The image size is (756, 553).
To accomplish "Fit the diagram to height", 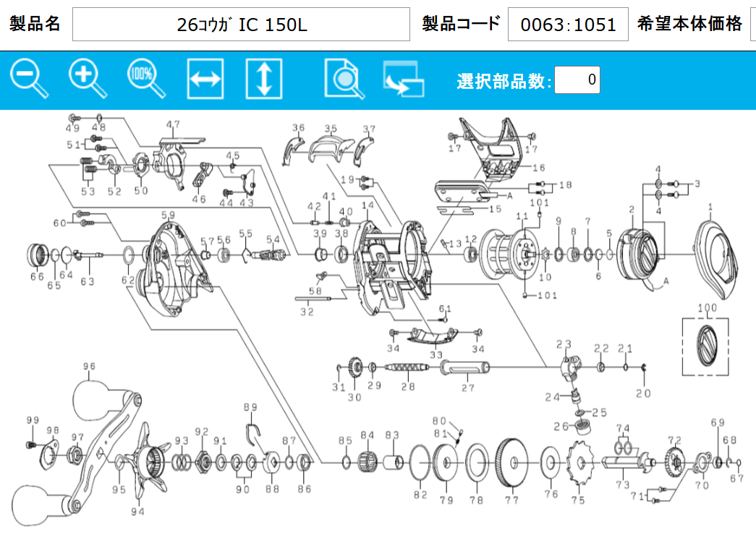I will click(x=263, y=79).
